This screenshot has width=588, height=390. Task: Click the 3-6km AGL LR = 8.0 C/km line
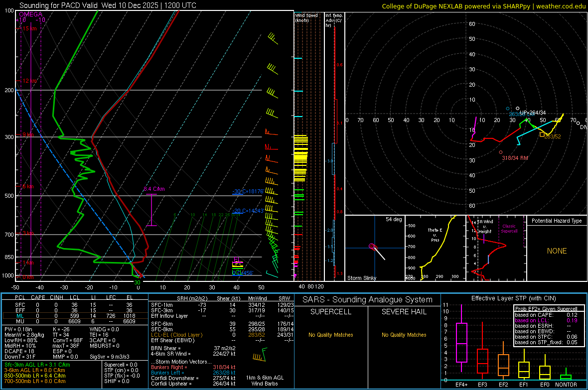tap(35, 370)
